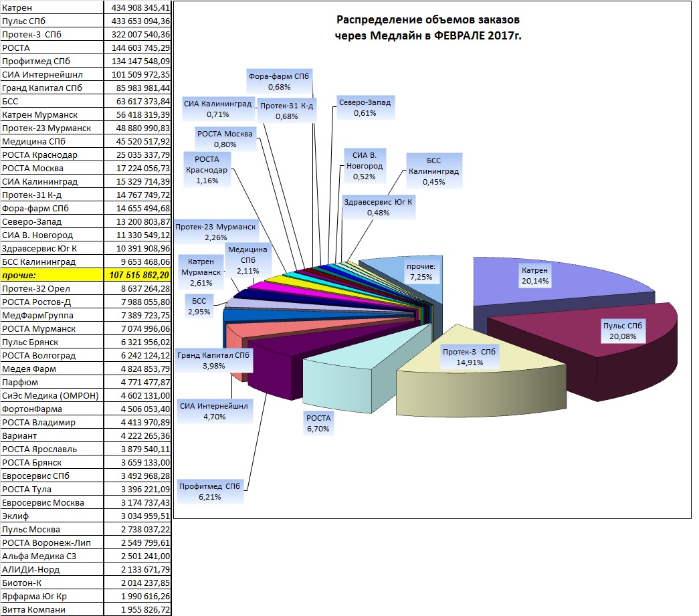Click the Катрен 20,14% pie label

click(535, 276)
